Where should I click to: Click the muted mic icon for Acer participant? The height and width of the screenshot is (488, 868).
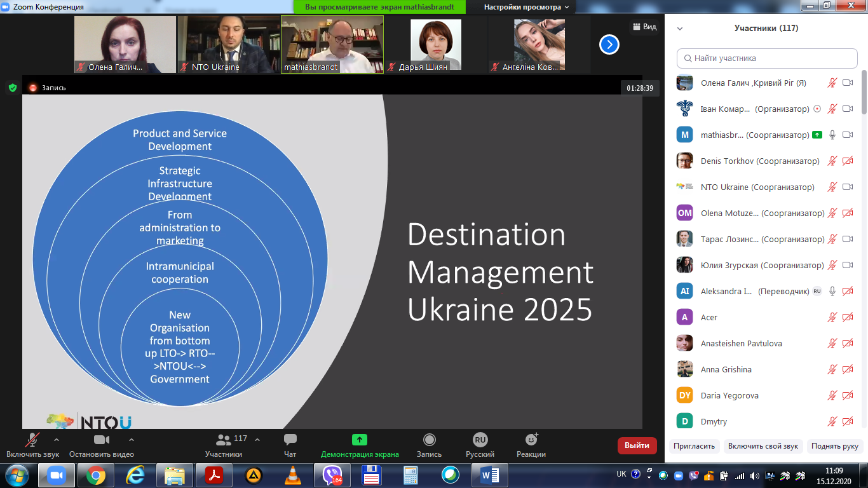[832, 317]
